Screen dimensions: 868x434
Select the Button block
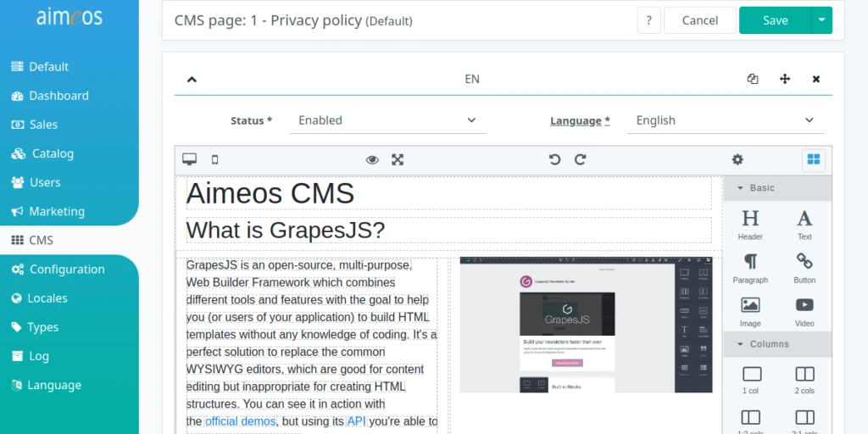click(x=804, y=268)
